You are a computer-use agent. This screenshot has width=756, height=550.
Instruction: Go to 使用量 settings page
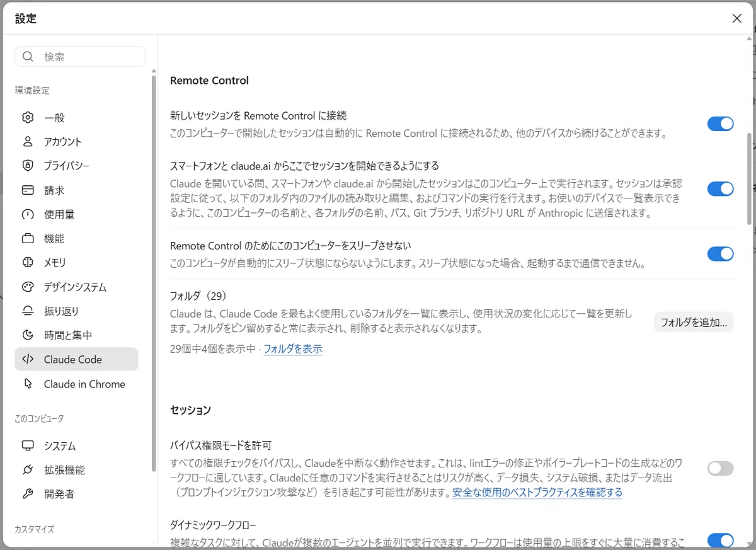[76, 214]
